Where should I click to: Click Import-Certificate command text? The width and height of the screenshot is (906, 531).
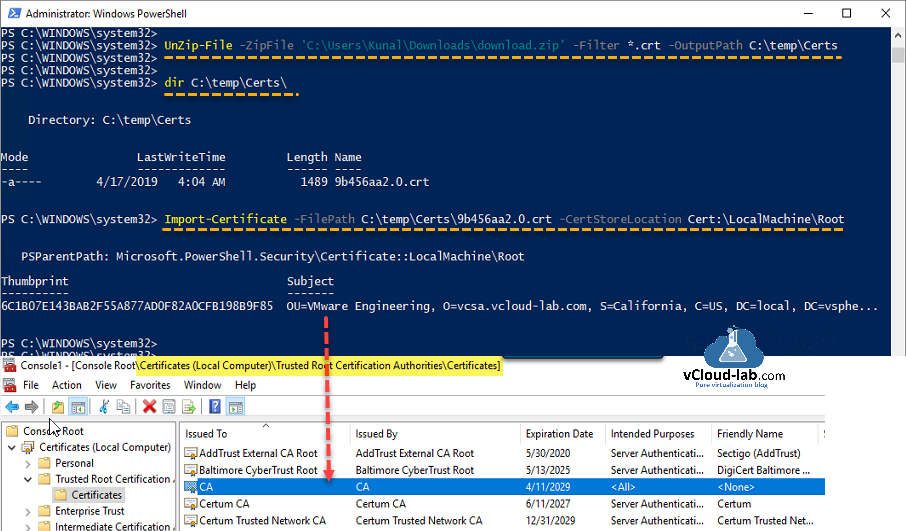click(225, 220)
